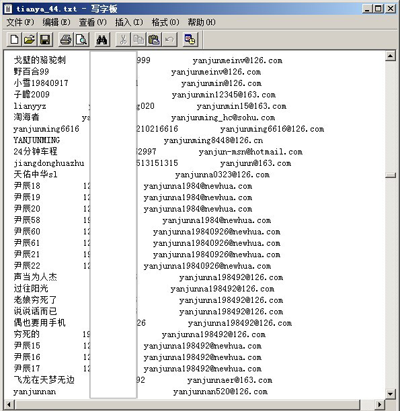This screenshot has height=411, width=400.
Task: Click the Copy toolbar icon
Action: (138, 40)
